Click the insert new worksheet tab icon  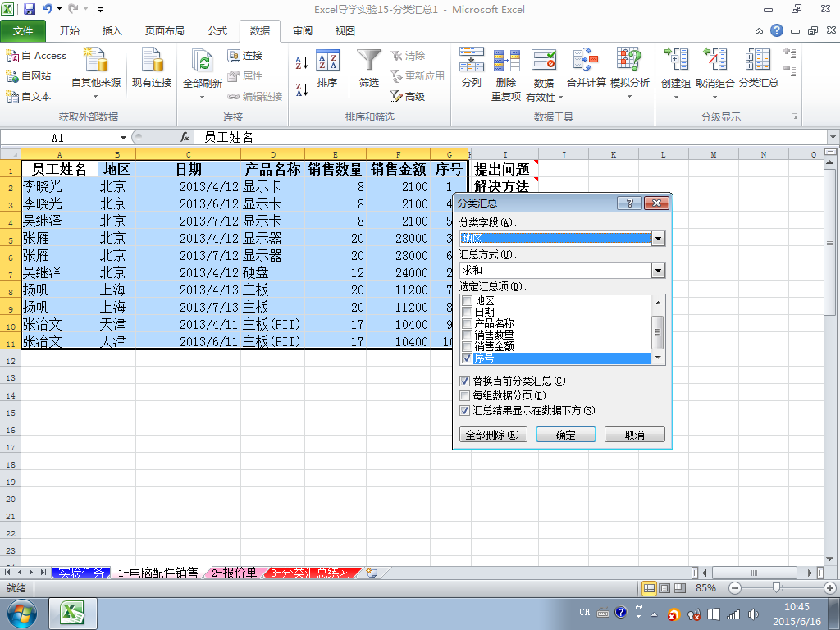372,573
